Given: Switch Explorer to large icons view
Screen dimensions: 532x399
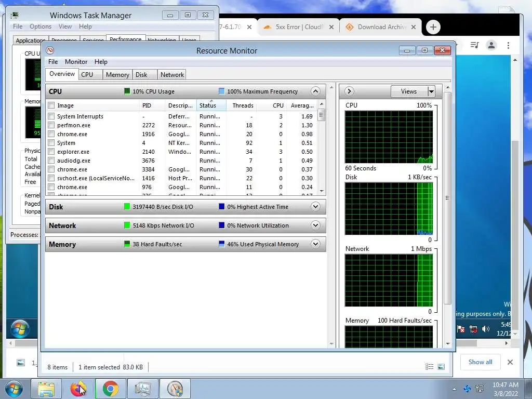Looking at the screenshot, I should click(x=441, y=367).
